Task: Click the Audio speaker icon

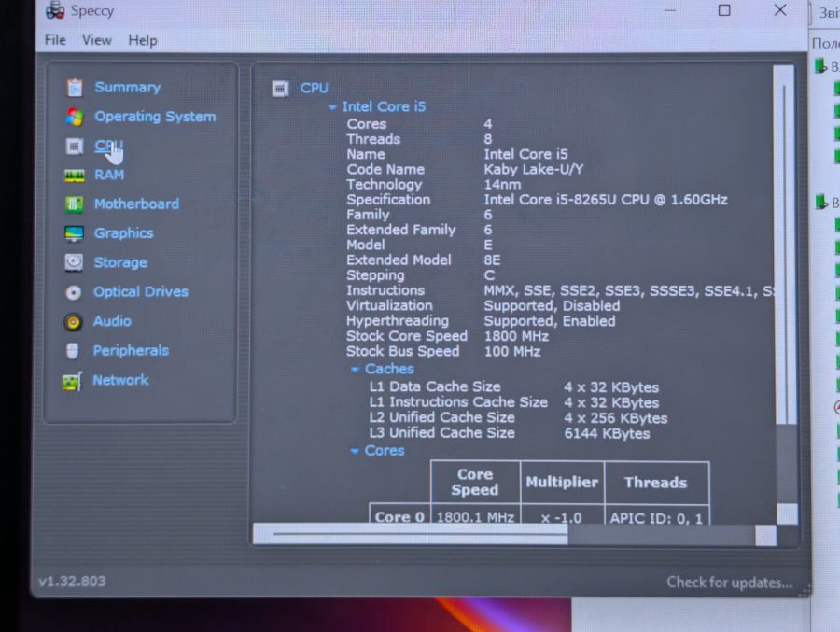Action: tap(74, 322)
